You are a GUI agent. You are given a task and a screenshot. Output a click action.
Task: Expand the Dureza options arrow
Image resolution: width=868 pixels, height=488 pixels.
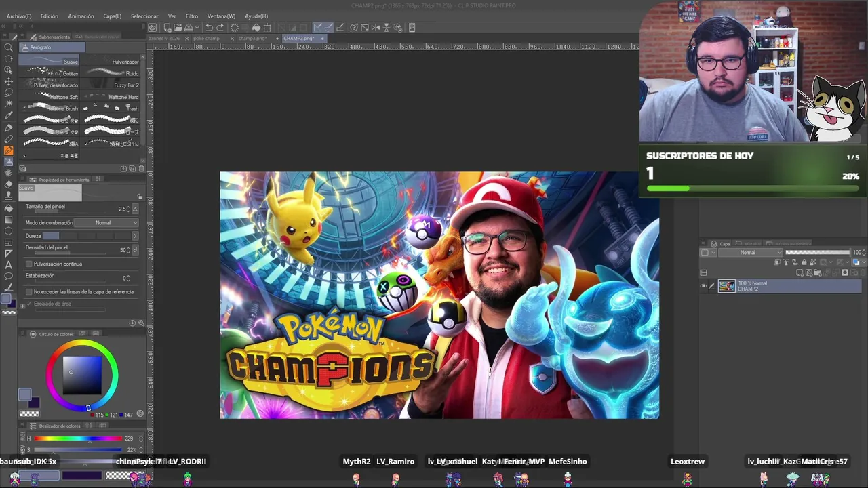134,236
